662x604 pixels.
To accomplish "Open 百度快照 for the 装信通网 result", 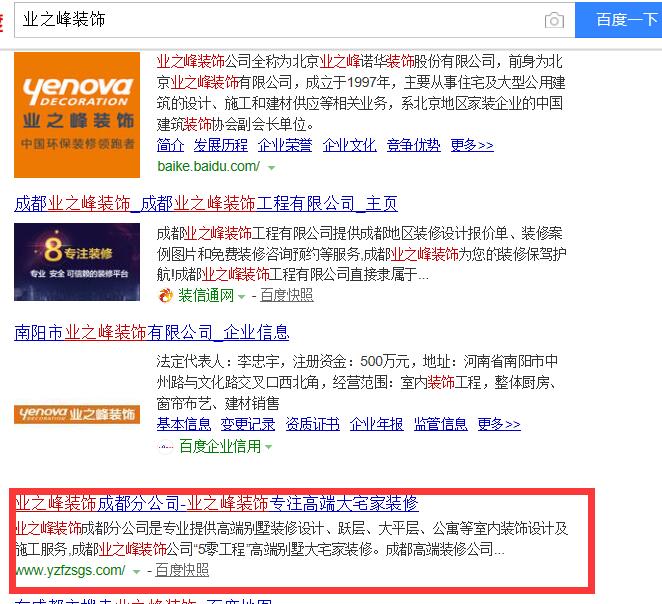I will tap(287, 295).
